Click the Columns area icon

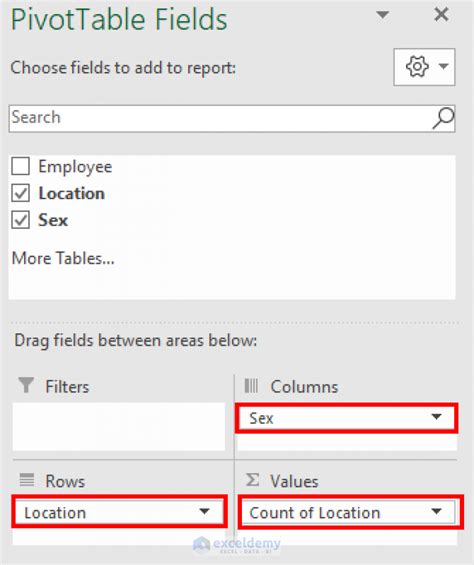tap(251, 386)
